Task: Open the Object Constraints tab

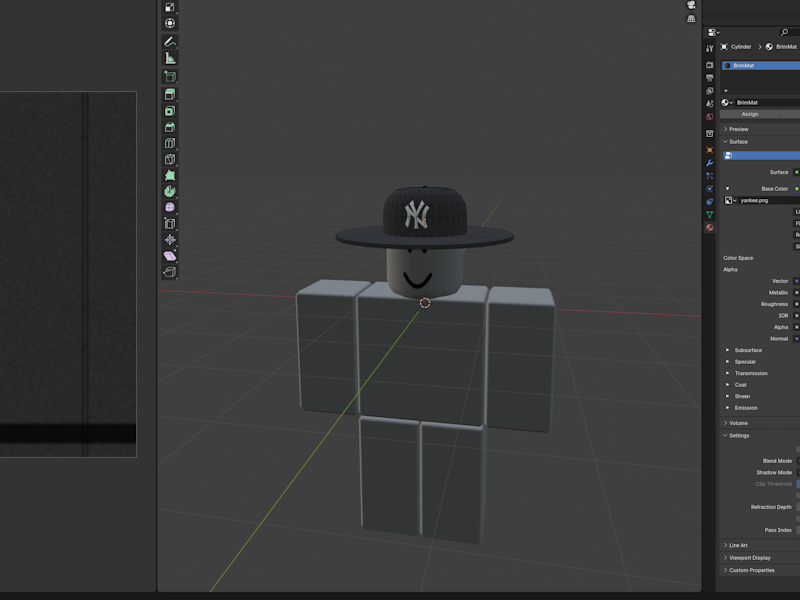Action: [709, 202]
